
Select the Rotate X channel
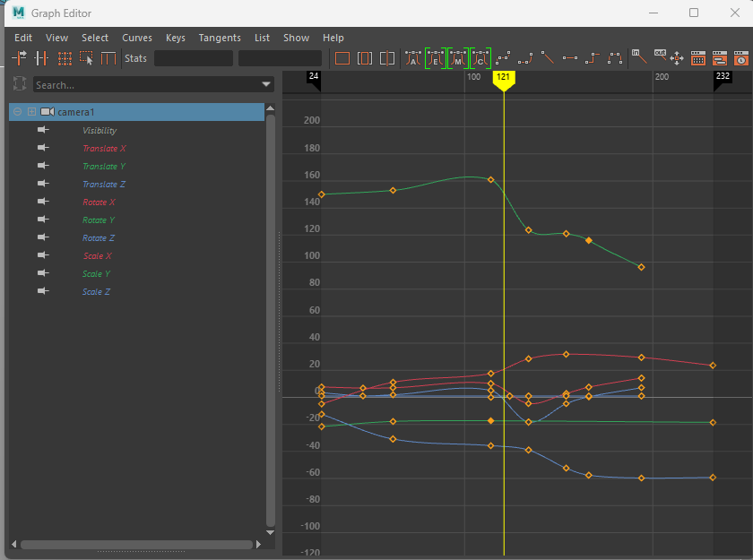pyautogui.click(x=99, y=202)
